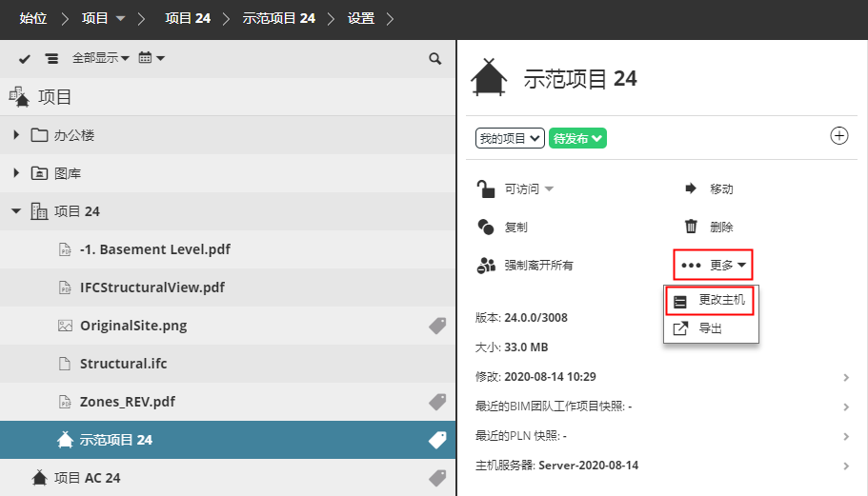
Task: Select 项目 24 in the tree
Action: (x=228, y=211)
